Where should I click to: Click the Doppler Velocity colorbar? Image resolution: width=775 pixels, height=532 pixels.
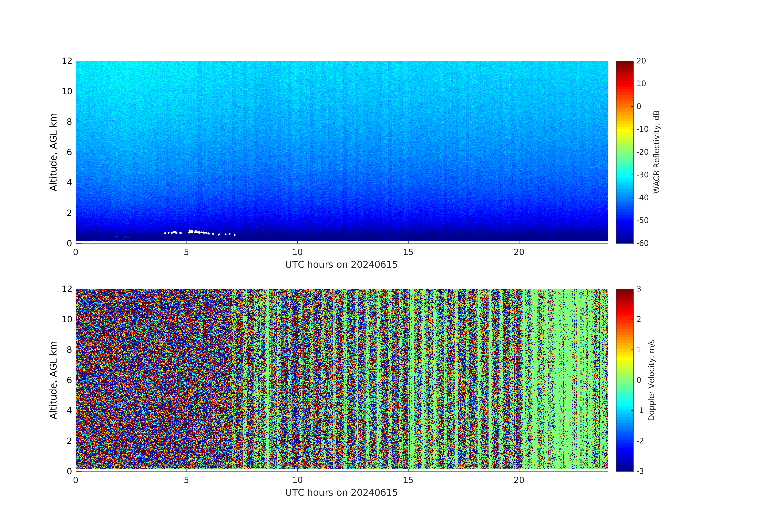pyautogui.click(x=624, y=380)
